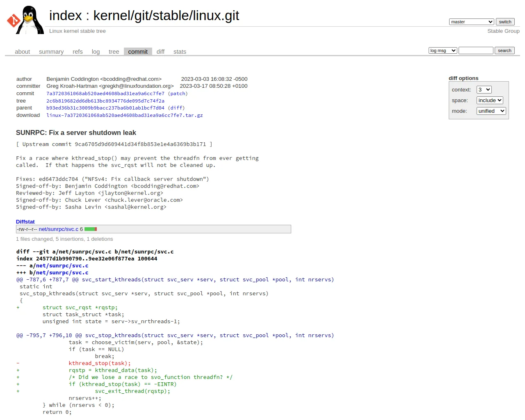Go to the summary tab

(51, 52)
